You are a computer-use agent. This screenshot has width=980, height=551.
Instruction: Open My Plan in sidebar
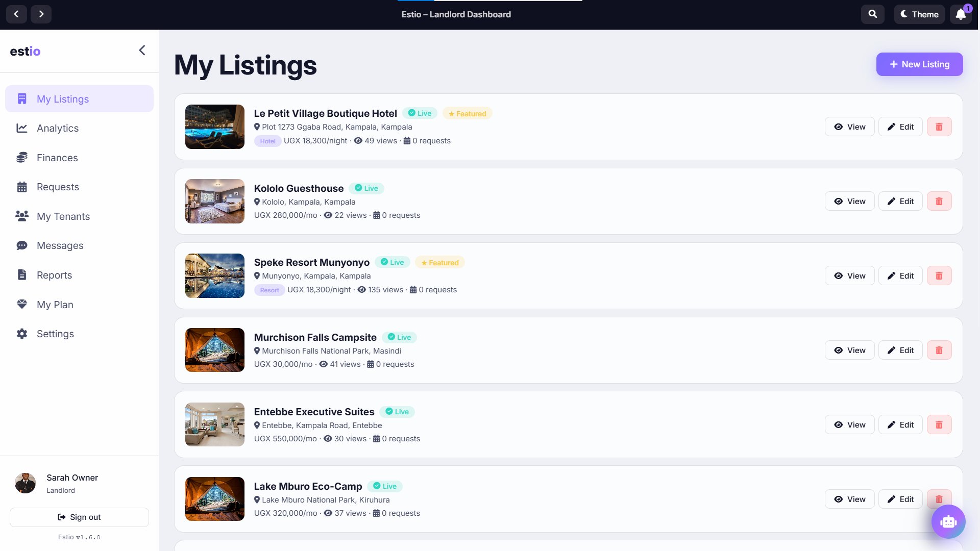[x=79, y=305]
